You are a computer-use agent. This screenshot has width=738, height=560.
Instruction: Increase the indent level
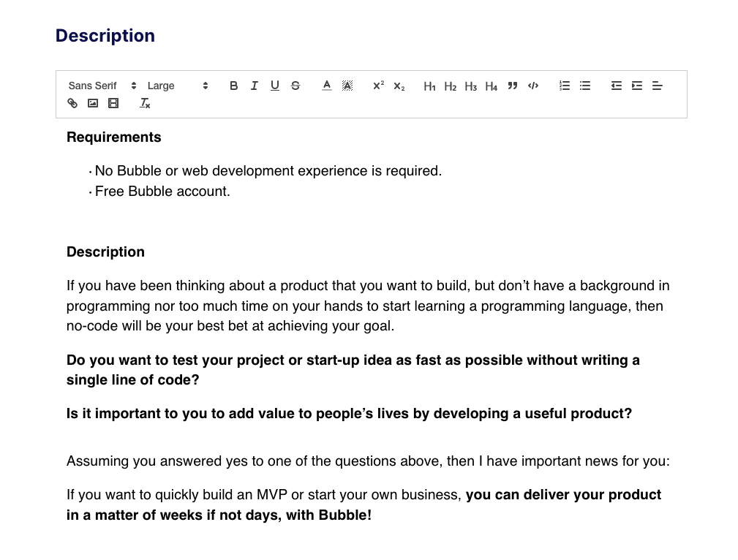click(637, 86)
